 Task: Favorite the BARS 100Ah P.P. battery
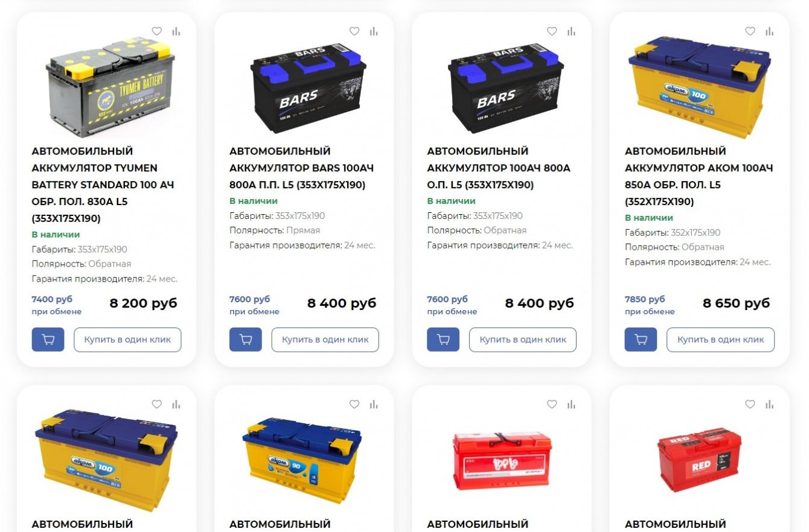[354, 31]
